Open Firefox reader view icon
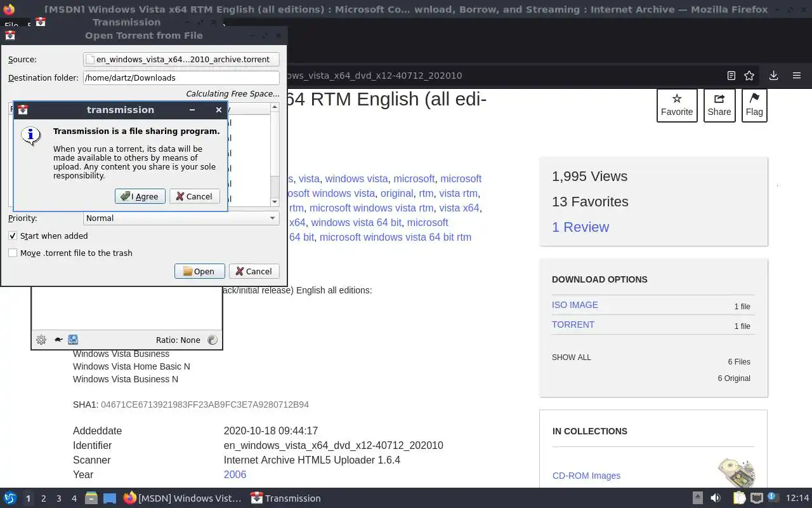Viewport: 812px width, 508px height. 731,76
